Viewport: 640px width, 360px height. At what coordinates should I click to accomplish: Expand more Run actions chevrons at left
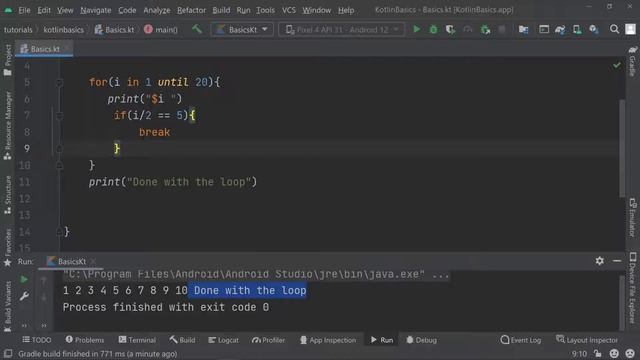click(x=24, y=326)
